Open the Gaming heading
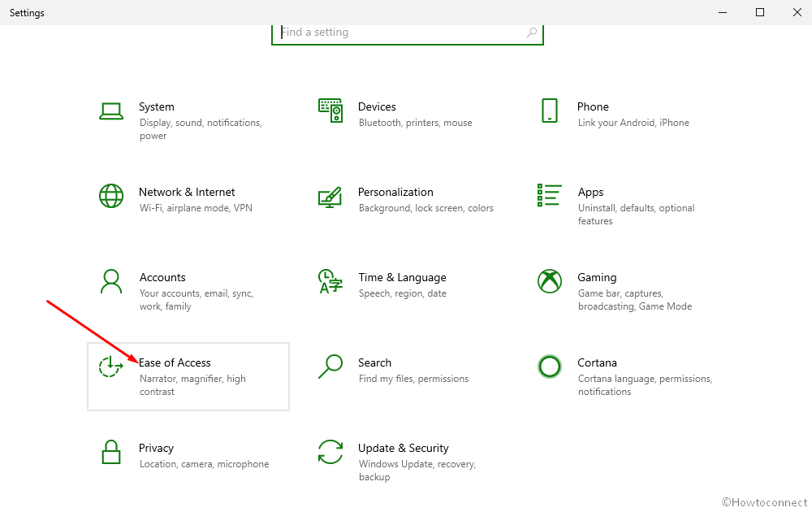The height and width of the screenshot is (512, 812). 597,278
